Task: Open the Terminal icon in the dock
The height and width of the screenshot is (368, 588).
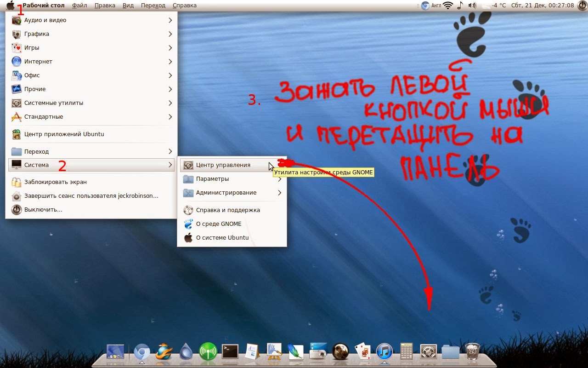Action: point(230,352)
